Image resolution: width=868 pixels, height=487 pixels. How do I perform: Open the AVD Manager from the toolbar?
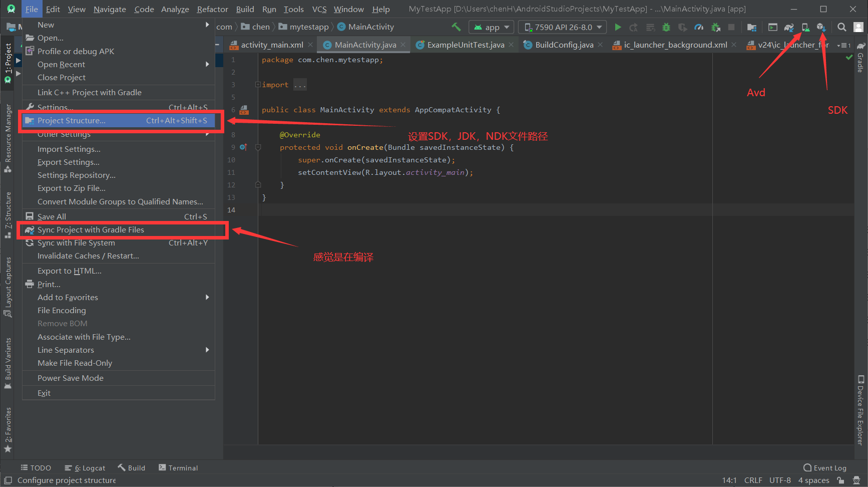806,27
